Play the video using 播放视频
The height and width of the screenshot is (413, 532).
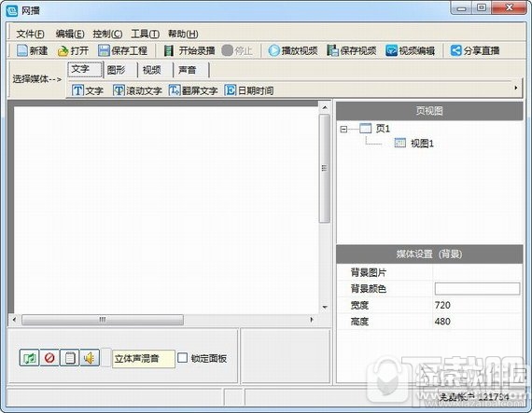point(293,51)
